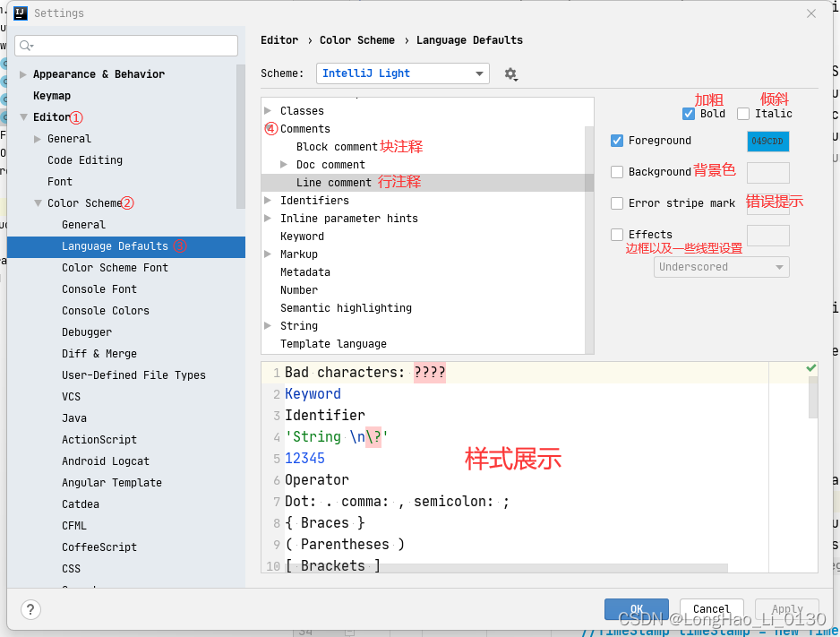Click the green checkmark inspection indicator
The image size is (840, 637).
click(x=811, y=368)
